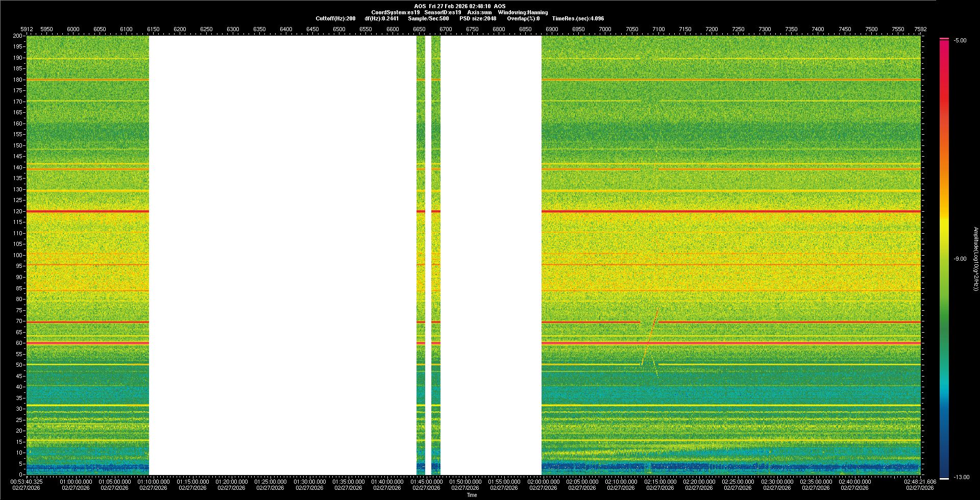Image resolution: width=980 pixels, height=500 pixels.
Task: Click the Overlap(%):0 header label
Action: (523, 18)
